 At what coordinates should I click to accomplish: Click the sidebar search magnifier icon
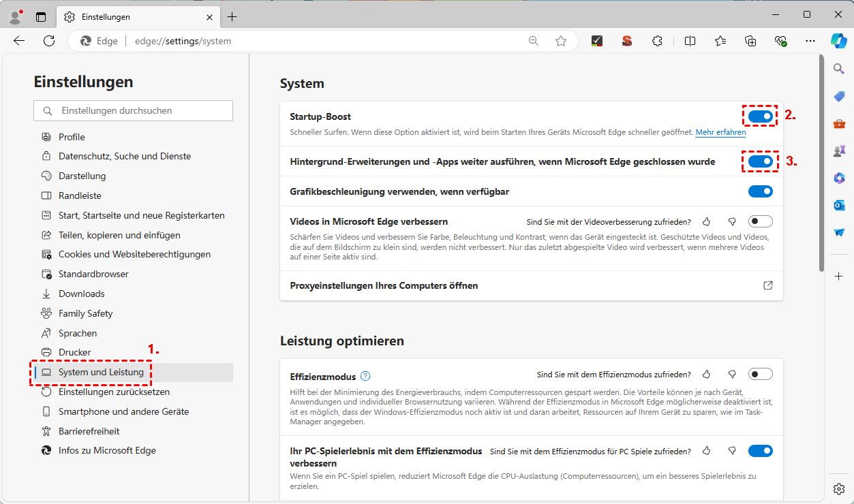[x=839, y=69]
